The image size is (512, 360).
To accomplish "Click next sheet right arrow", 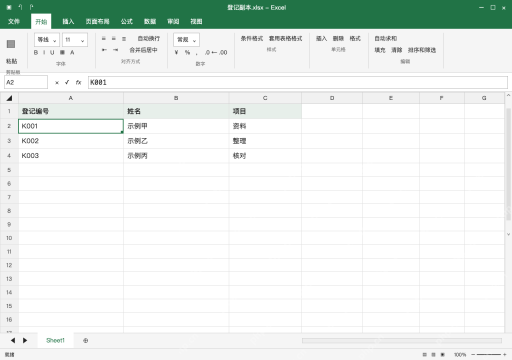I will tap(25, 340).
